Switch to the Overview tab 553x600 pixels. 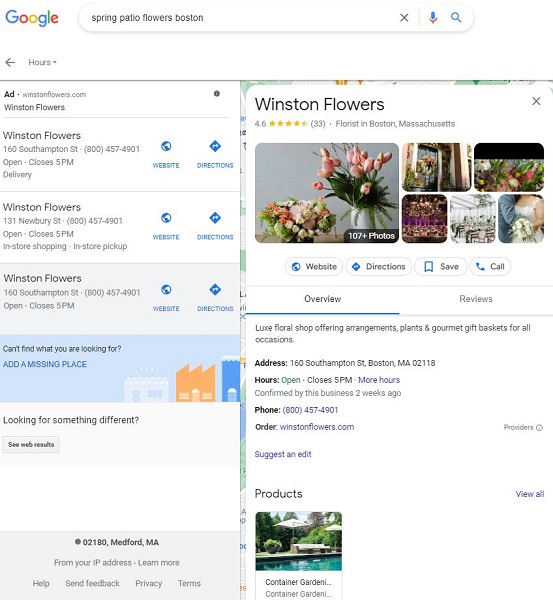tap(323, 299)
